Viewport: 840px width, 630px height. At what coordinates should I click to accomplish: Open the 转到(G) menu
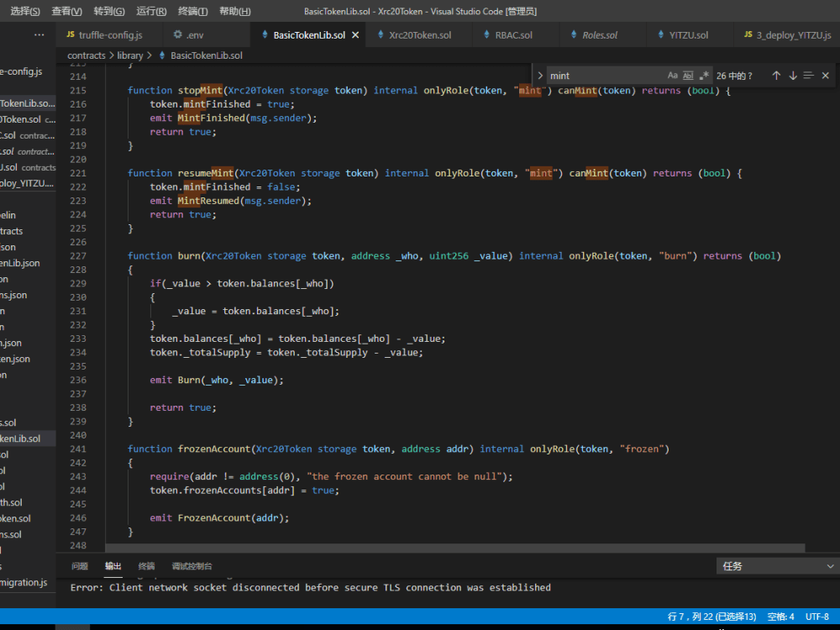tap(108, 11)
